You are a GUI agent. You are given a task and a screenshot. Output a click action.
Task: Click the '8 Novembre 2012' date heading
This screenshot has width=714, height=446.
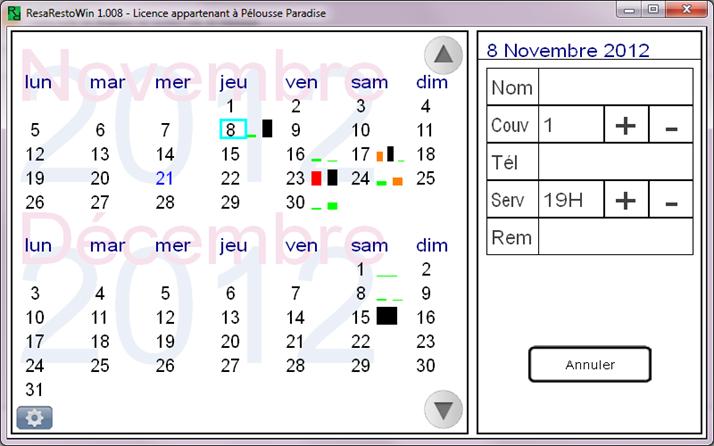(x=568, y=50)
